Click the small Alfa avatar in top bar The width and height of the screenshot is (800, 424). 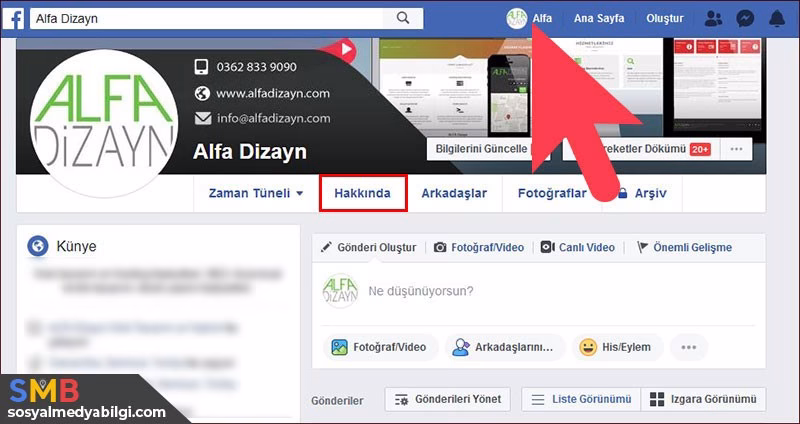516,18
